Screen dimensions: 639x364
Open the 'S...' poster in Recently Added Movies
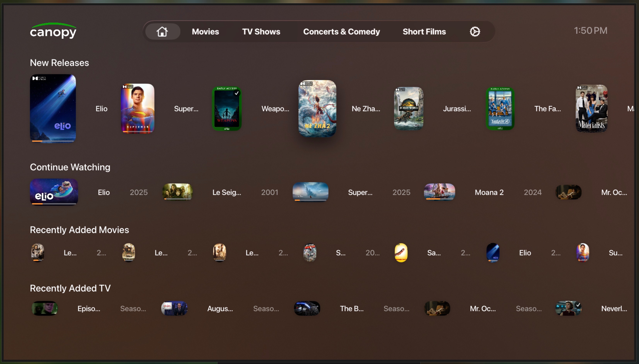[310, 253]
